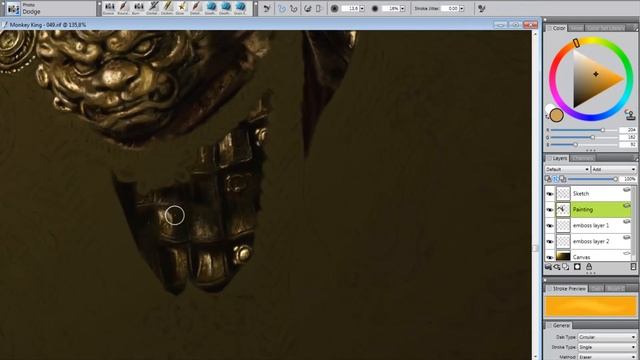Open the Default composite method dropdown
640x360 pixels.
pyautogui.click(x=567, y=169)
